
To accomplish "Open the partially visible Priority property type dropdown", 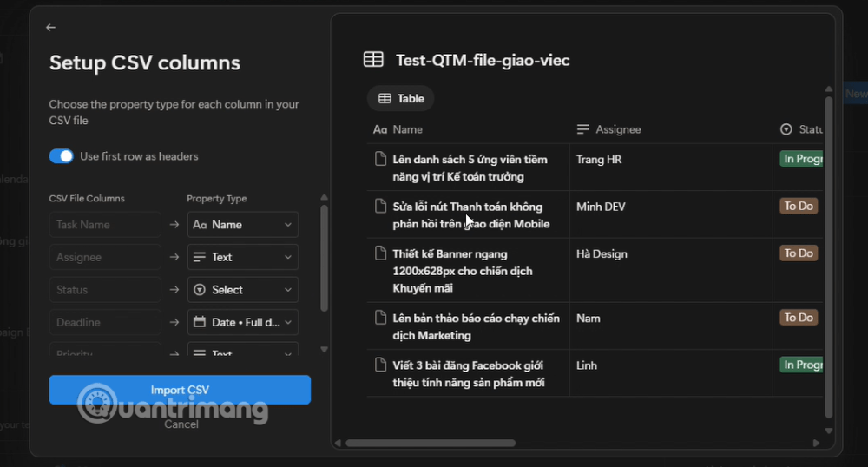I will tap(243, 351).
